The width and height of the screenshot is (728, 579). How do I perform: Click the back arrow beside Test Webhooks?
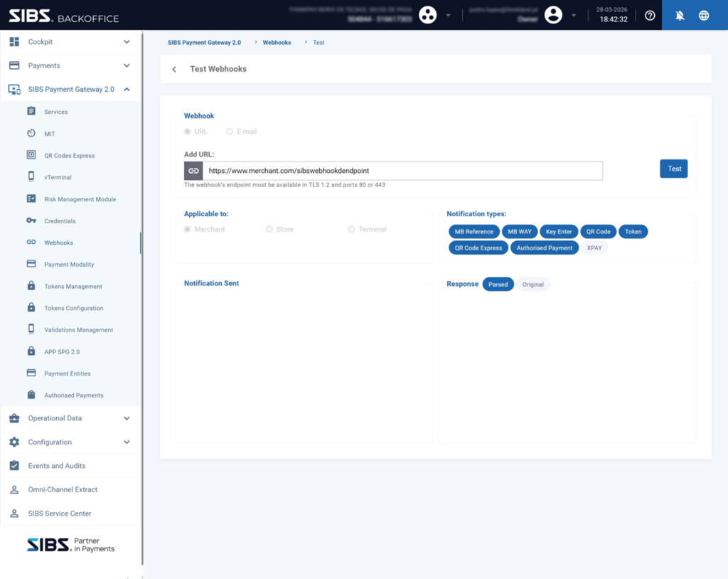(174, 69)
